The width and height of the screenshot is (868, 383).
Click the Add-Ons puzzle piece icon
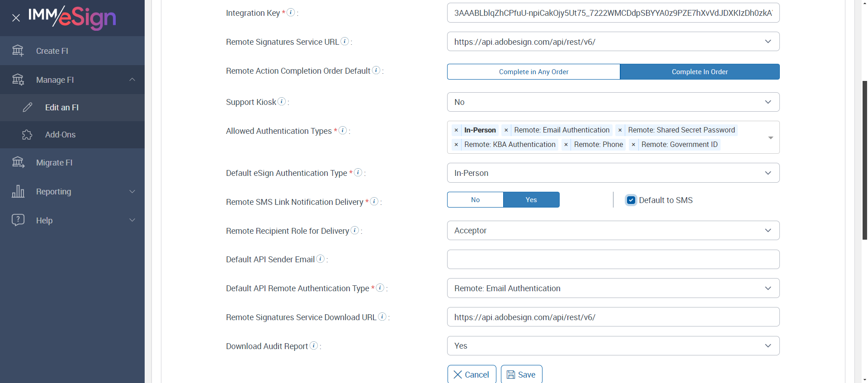pos(27,135)
